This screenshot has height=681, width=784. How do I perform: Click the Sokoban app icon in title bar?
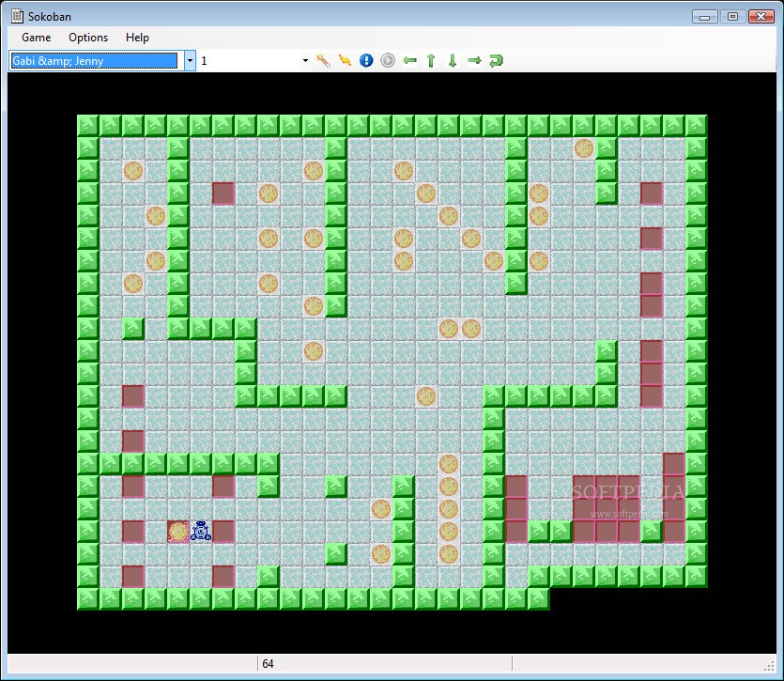[x=17, y=16]
